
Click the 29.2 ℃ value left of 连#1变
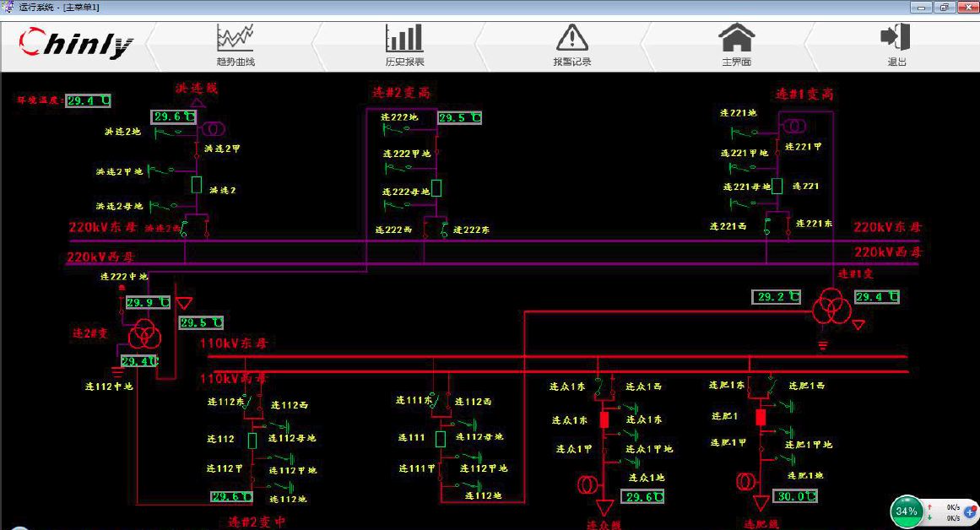[x=777, y=297]
